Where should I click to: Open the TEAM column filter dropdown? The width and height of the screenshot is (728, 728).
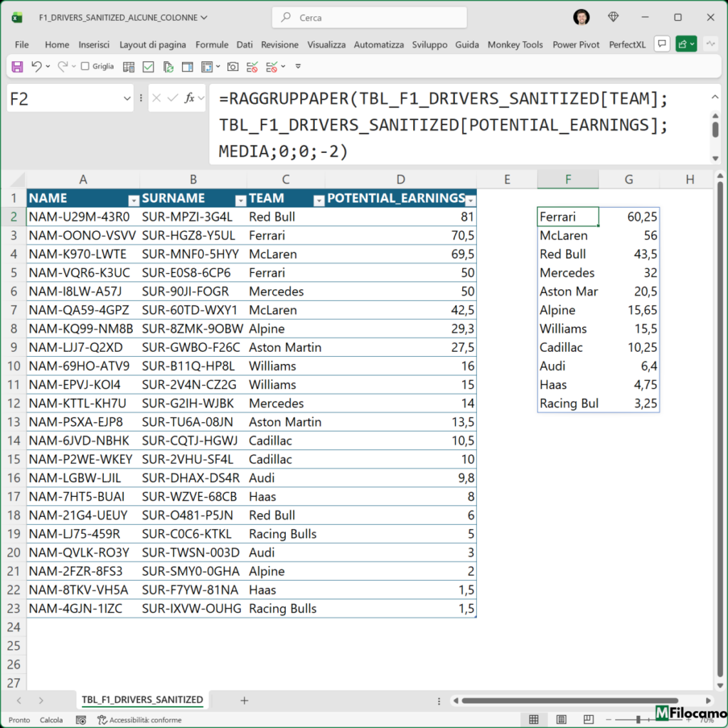pyautogui.click(x=319, y=200)
